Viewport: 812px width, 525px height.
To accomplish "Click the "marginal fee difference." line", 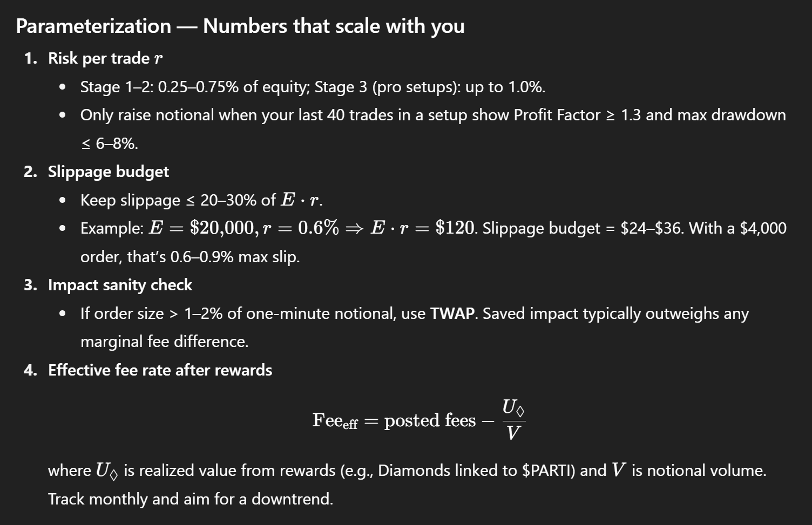I will click(164, 342).
